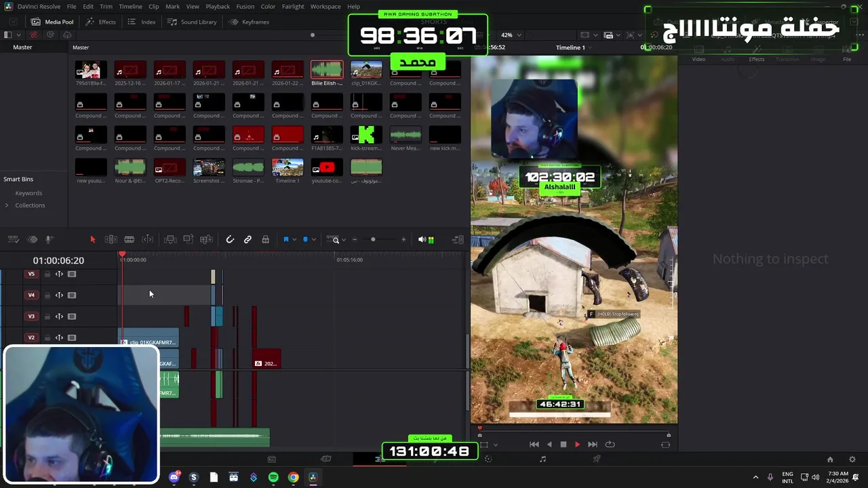Screen dimensions: 868x488
Task: Click the Overwrite Clip toolbar icon
Action: 188,239
